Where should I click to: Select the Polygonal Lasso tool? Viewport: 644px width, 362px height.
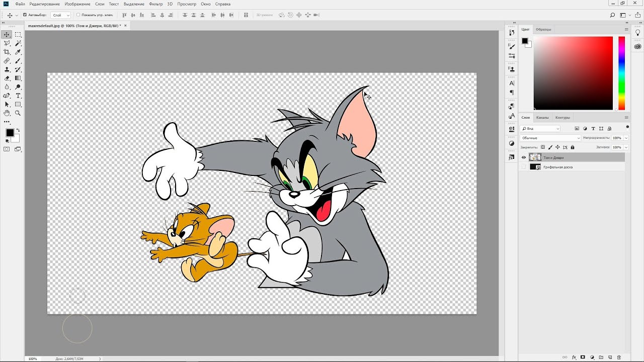7,43
